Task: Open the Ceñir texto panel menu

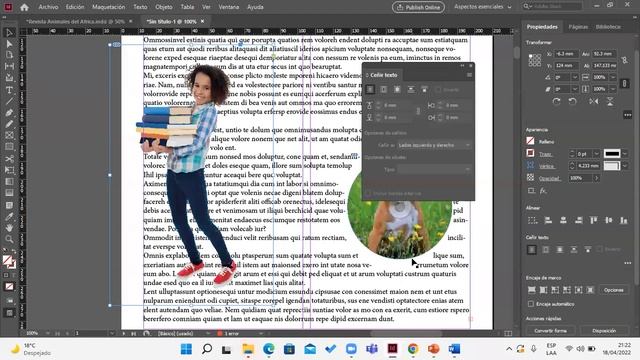Action: (x=469, y=75)
